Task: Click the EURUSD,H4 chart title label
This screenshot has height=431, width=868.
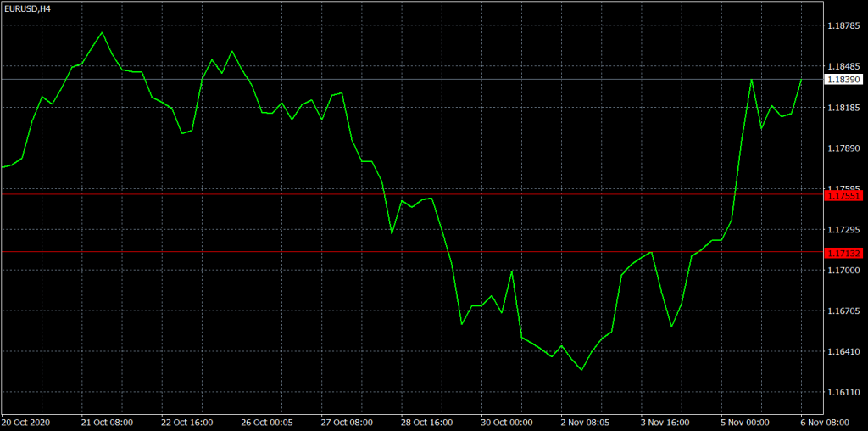Action: [x=27, y=8]
